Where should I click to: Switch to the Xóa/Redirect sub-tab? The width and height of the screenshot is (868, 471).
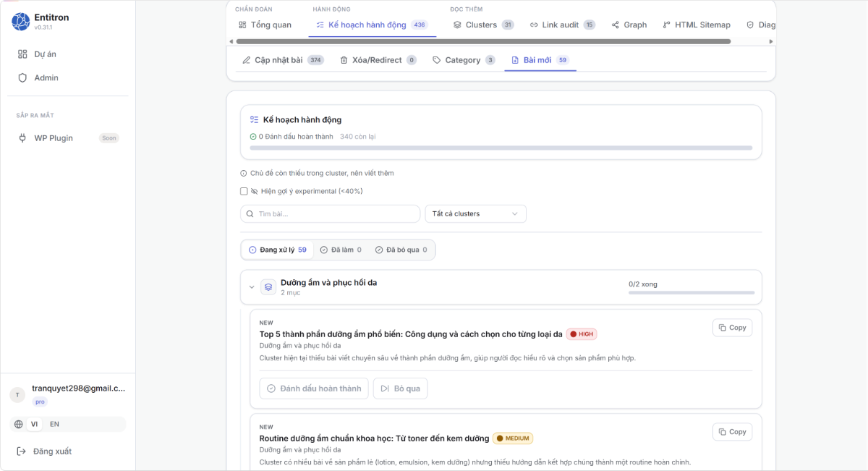coord(378,60)
